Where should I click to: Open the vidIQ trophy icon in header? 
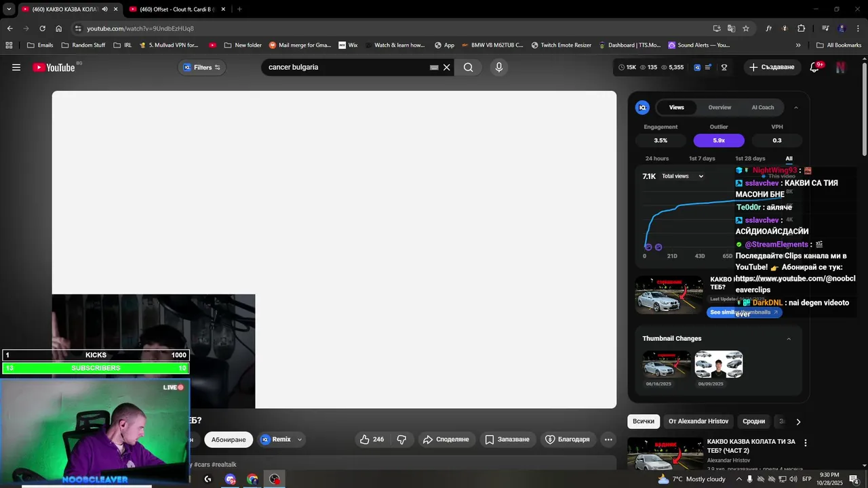pyautogui.click(x=724, y=67)
